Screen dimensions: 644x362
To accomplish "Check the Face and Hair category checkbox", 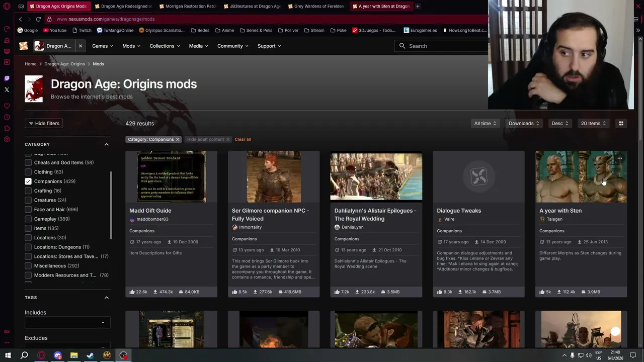I will (x=28, y=209).
